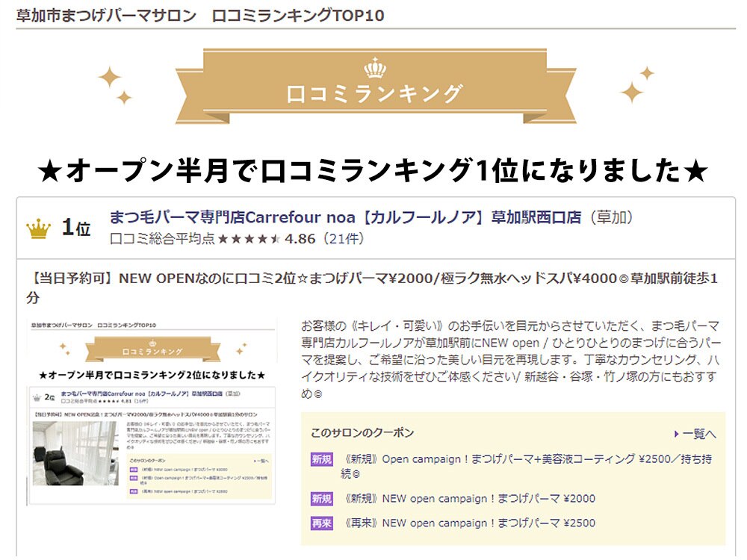Image resolution: width=747 pixels, height=560 pixels.
Task: Click the 再来 badge on the ¥2500 coupon
Action: tap(321, 523)
